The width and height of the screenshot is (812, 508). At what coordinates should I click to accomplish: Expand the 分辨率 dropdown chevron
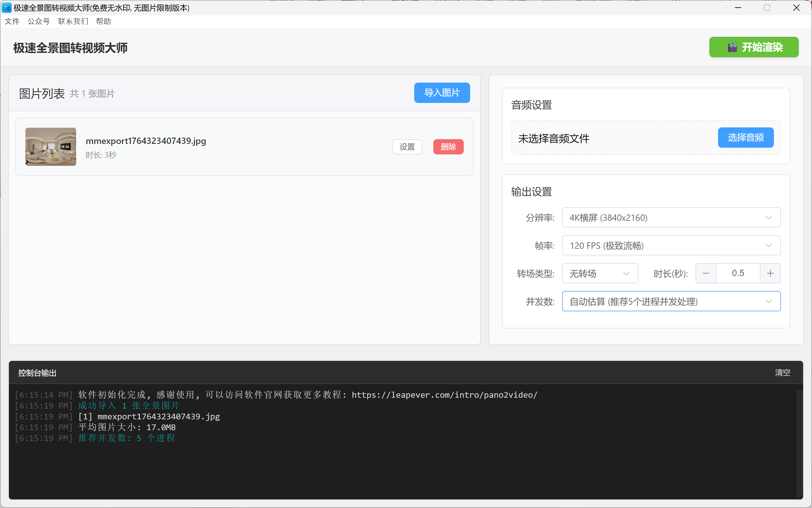click(x=769, y=218)
